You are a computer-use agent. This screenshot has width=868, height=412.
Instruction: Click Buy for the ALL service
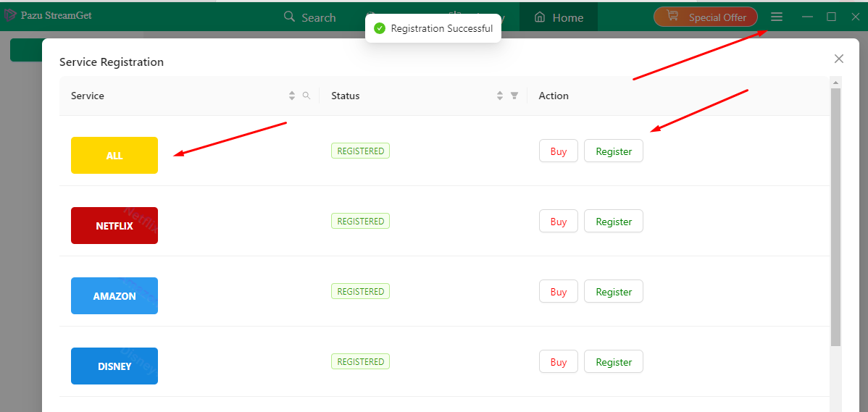coord(558,151)
